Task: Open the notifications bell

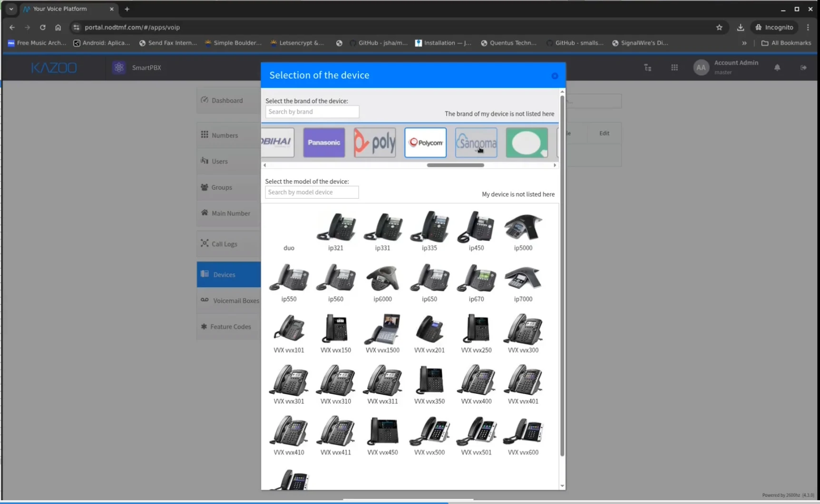Action: pyautogui.click(x=777, y=68)
